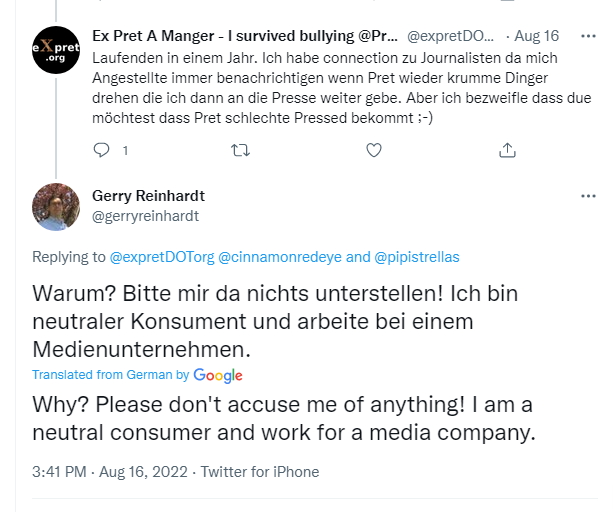Image resolution: width=613 pixels, height=512 pixels.
Task: Click the Google logo in the translation notice
Action: tap(219, 375)
